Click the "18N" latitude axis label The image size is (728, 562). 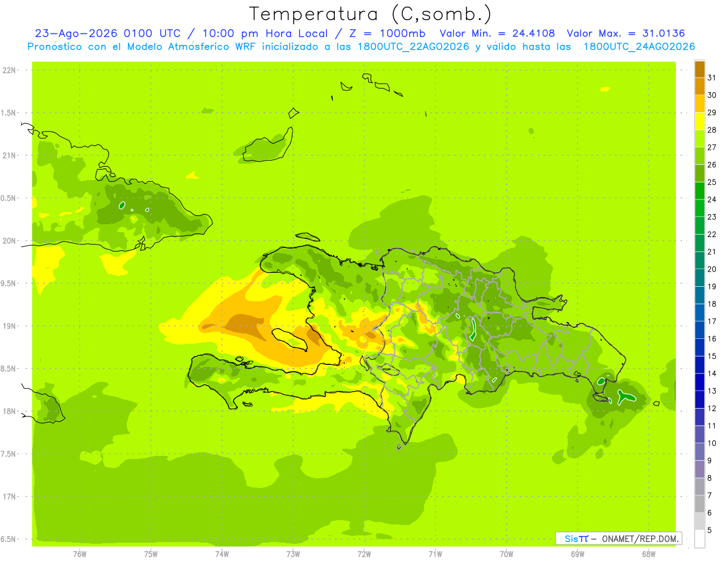(x=9, y=411)
